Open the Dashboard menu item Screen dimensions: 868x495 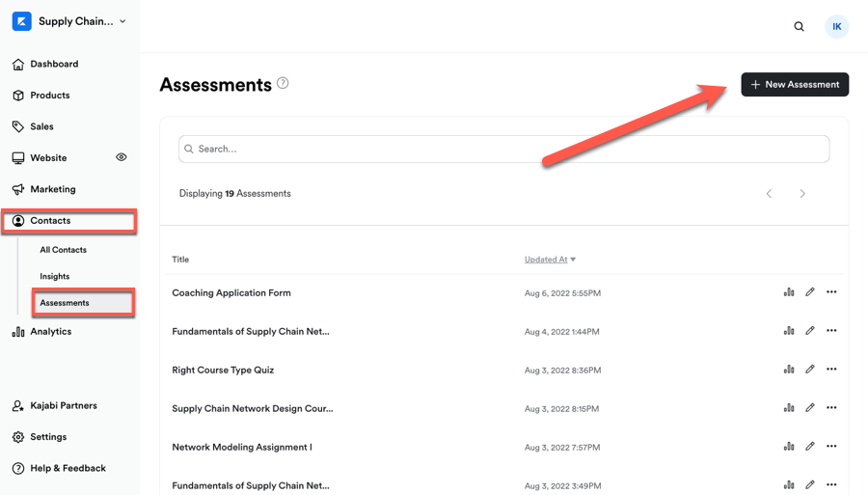point(54,64)
